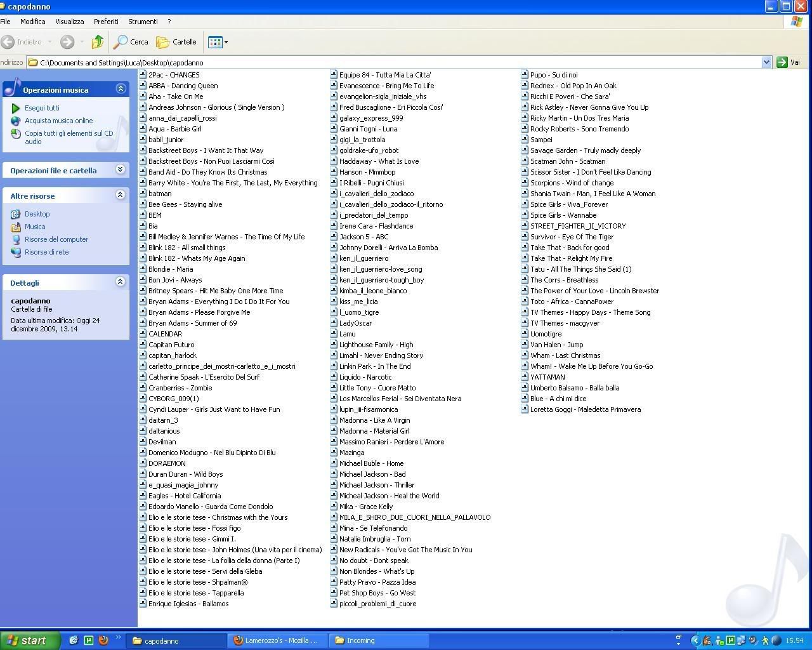Screen dimensions: 812x650
Task: Click the forward navigation arrow
Action: (67, 42)
